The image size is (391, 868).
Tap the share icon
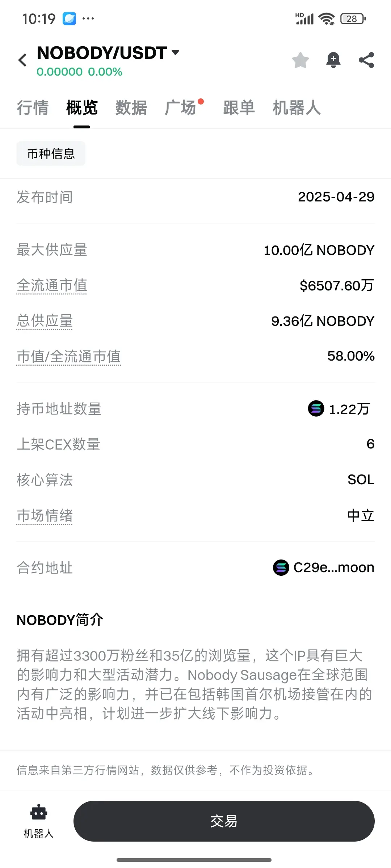pyautogui.click(x=366, y=60)
